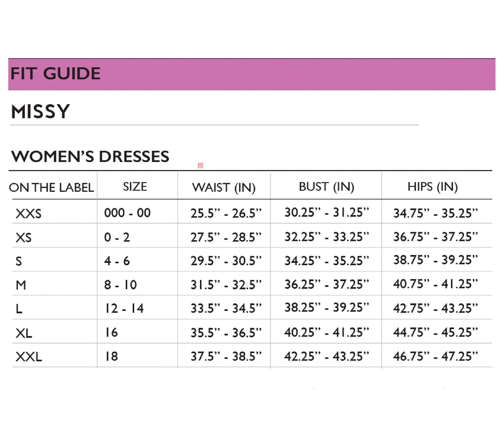
Task: Click the pink FIT GUIDE banner
Action: [x=251, y=74]
